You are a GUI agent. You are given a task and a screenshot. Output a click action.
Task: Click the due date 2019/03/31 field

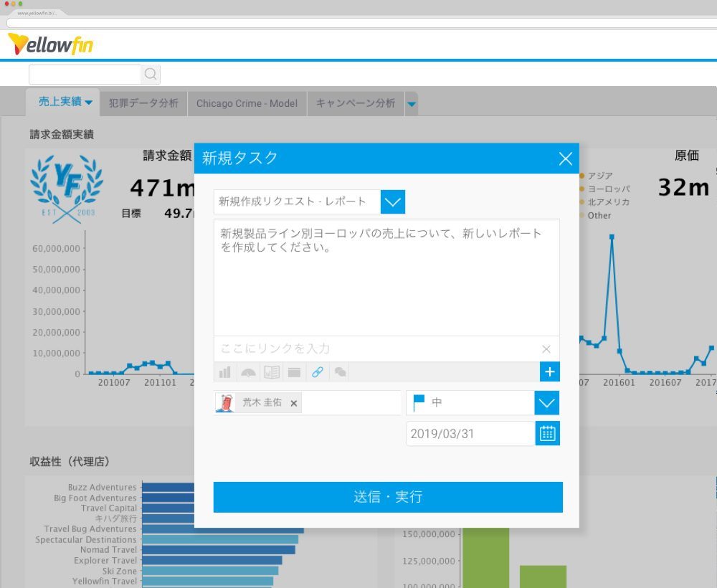pyautogui.click(x=470, y=434)
